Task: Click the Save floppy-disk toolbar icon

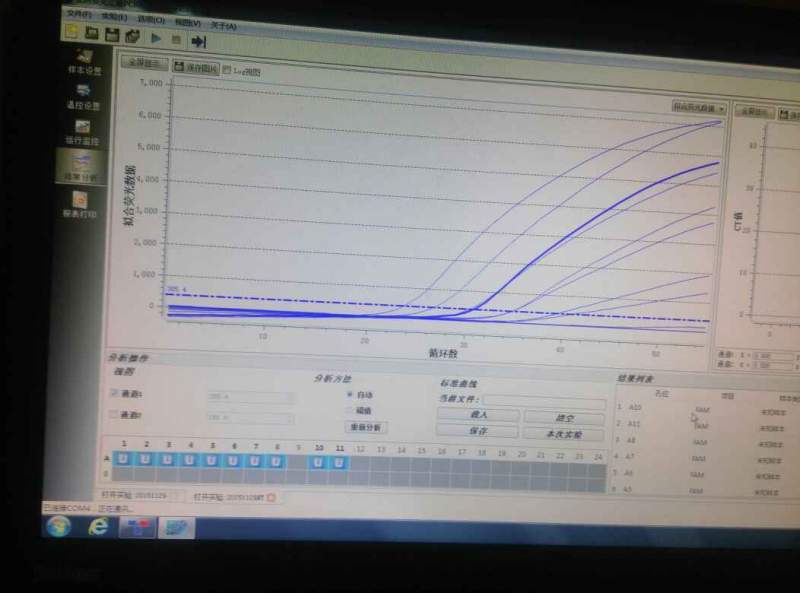Action: coord(112,35)
